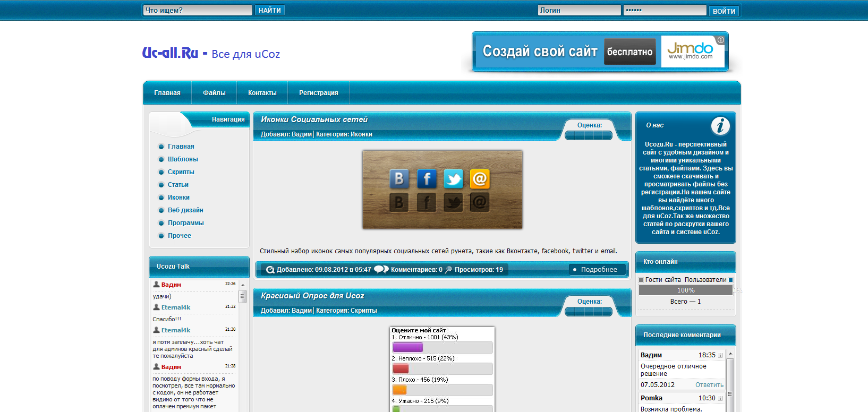
Task: Click the info 'i' icon in the О нас block
Action: (720, 126)
